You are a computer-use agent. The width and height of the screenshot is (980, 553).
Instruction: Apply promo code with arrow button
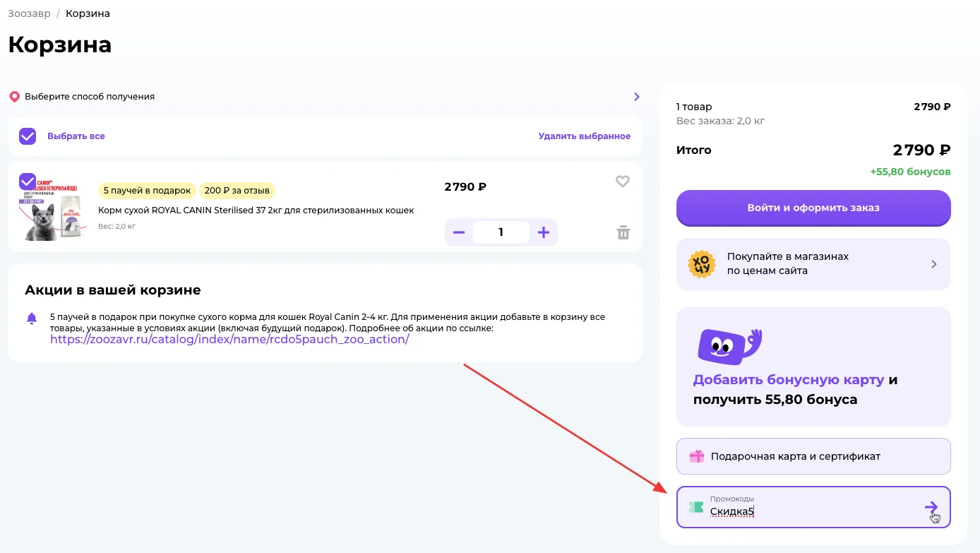click(931, 507)
